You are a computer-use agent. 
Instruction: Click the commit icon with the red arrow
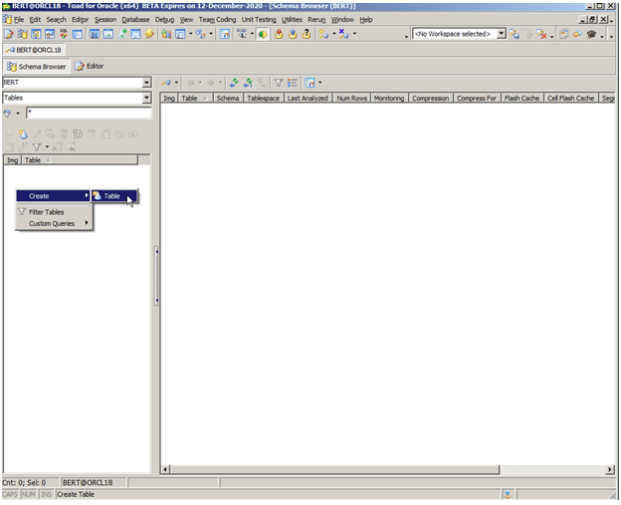tap(279, 34)
